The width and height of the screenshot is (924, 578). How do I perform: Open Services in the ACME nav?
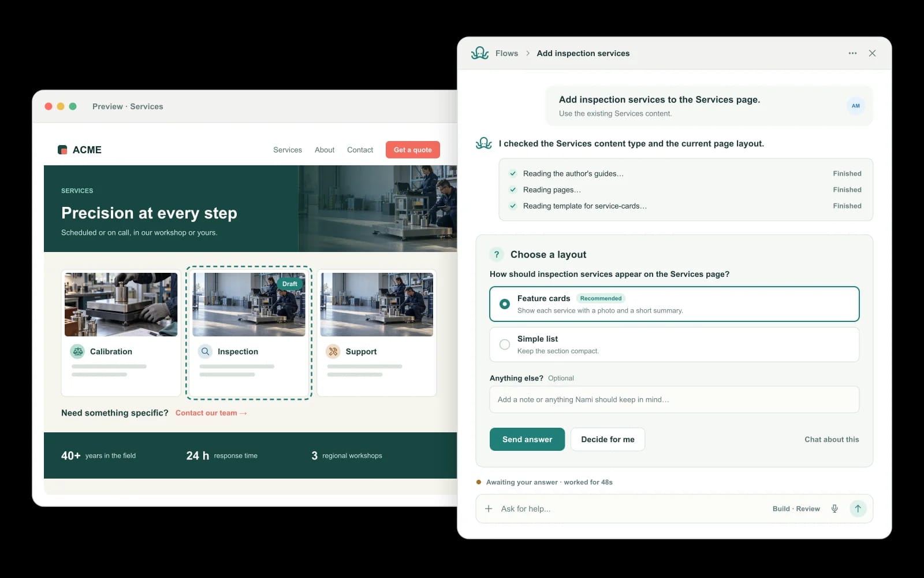click(288, 150)
